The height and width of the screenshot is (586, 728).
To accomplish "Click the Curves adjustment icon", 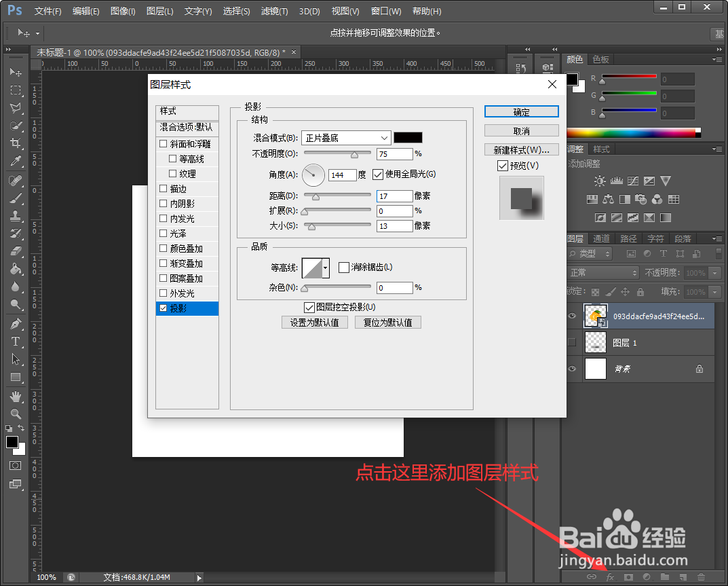I will pos(633,181).
